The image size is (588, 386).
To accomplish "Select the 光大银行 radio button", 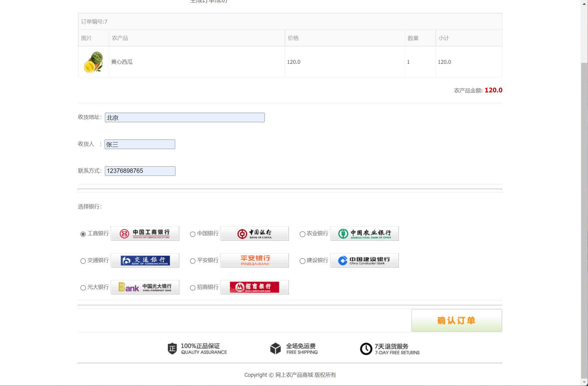I will pyautogui.click(x=83, y=288).
